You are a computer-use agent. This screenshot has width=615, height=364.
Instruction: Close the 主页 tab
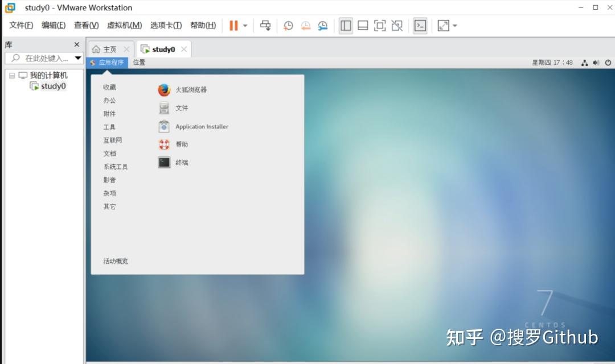(x=126, y=49)
